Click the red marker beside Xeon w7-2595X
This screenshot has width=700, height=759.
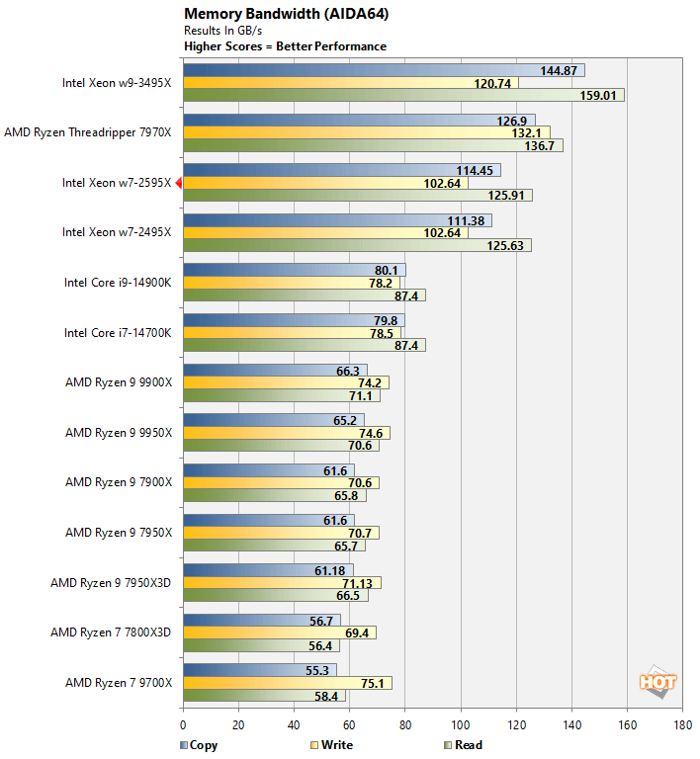coord(179,183)
